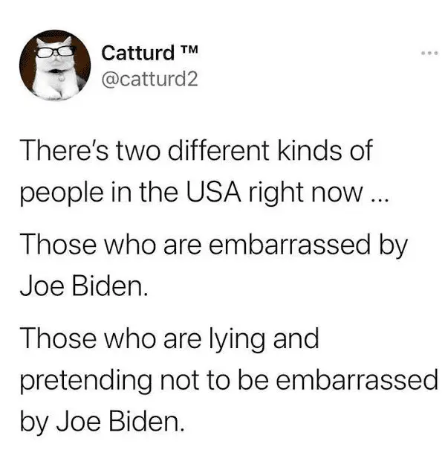Image resolution: width=448 pixels, height=476 pixels.
Task: Click the word "lying" in the tweet
Action: point(236,339)
